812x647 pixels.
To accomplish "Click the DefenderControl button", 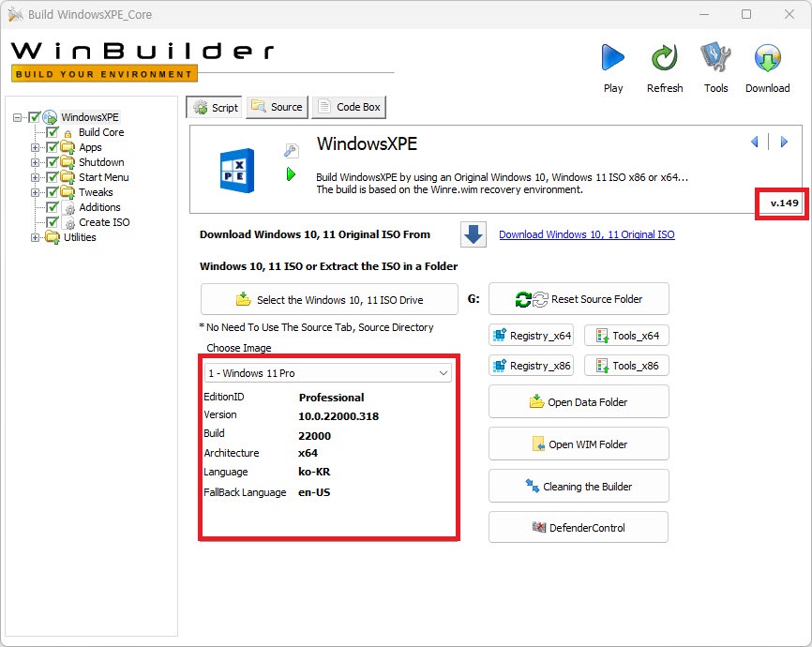I will coord(579,528).
